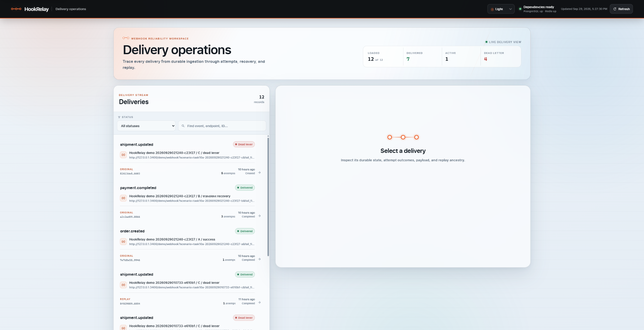The image size is (644, 330).
Task: Open the Light theme dropdown
Action: point(501,9)
